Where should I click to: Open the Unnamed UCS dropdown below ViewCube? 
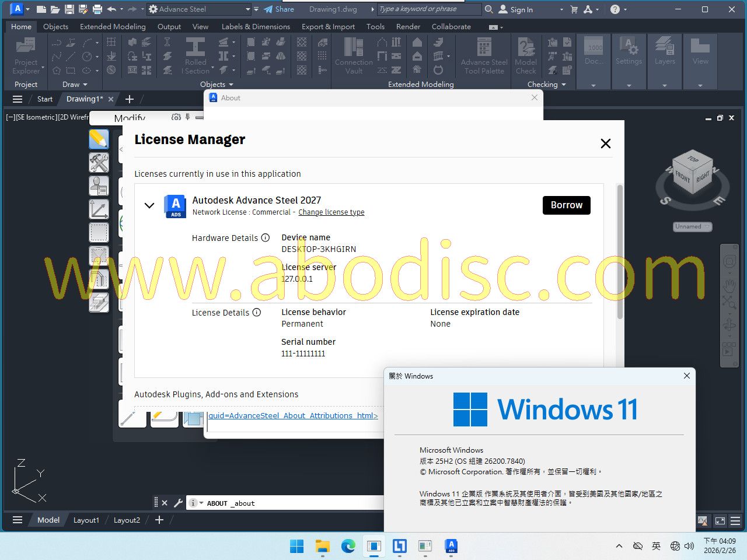pos(692,226)
